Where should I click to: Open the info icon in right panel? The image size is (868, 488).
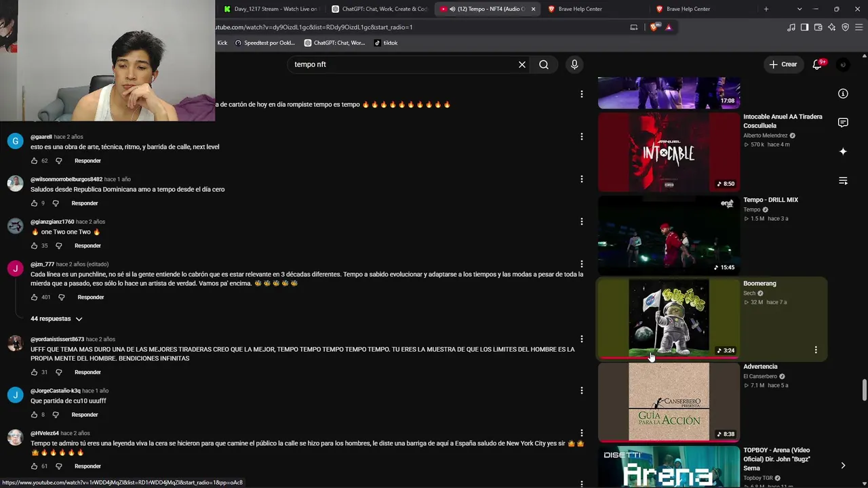pos(843,94)
